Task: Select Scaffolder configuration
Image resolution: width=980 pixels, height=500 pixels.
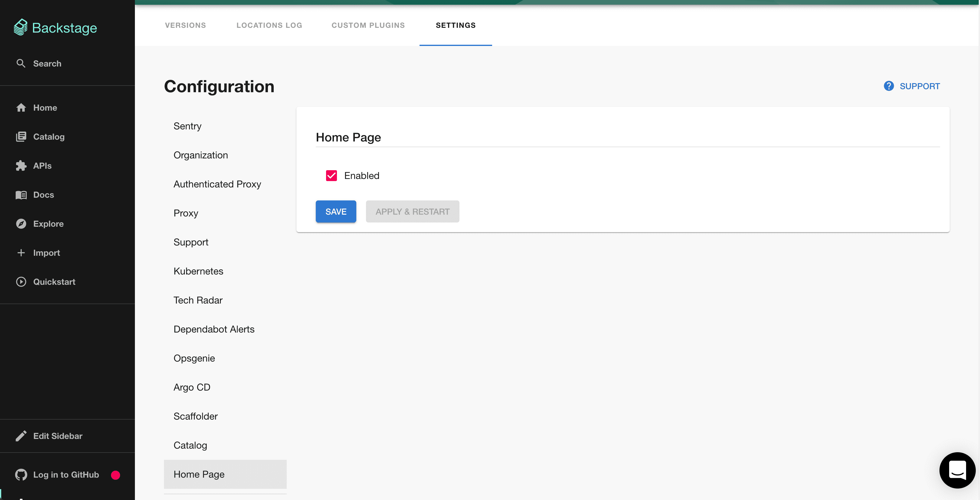Action: 225,416
